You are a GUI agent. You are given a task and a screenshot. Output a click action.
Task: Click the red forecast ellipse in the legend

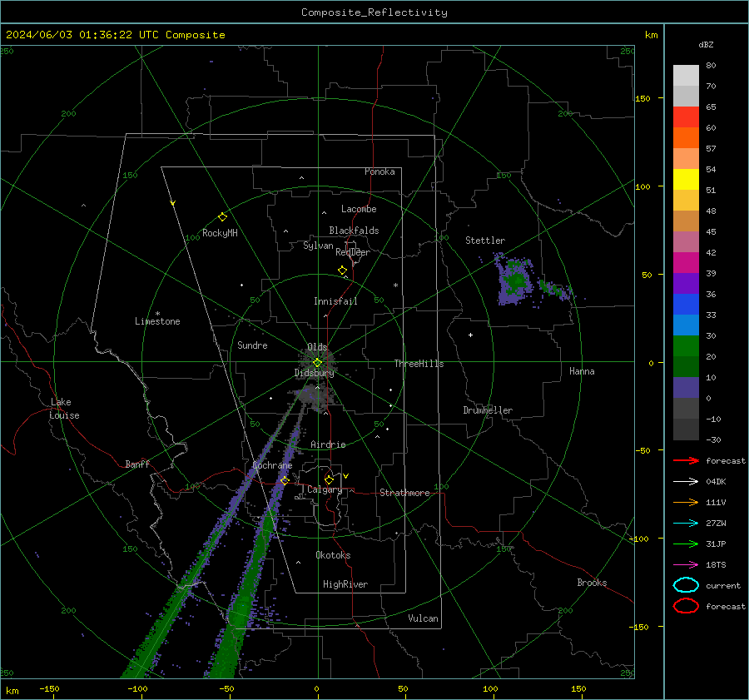click(x=686, y=606)
